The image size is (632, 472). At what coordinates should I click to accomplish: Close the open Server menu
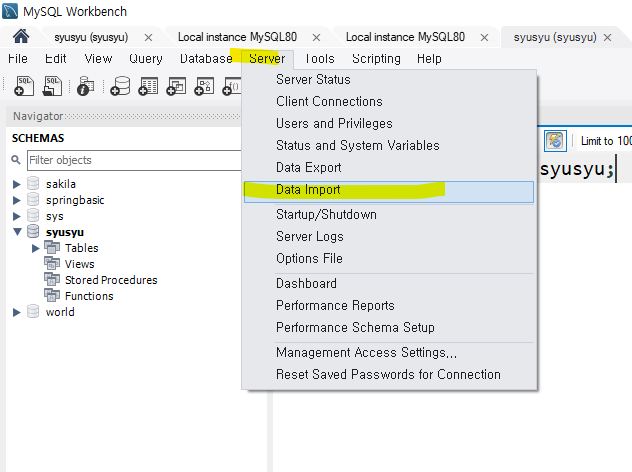click(x=267, y=59)
